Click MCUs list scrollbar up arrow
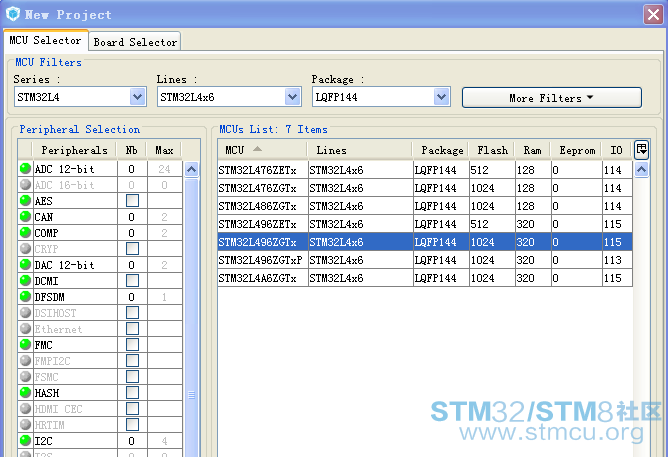Screen dimensions: 668x457 click(642, 170)
